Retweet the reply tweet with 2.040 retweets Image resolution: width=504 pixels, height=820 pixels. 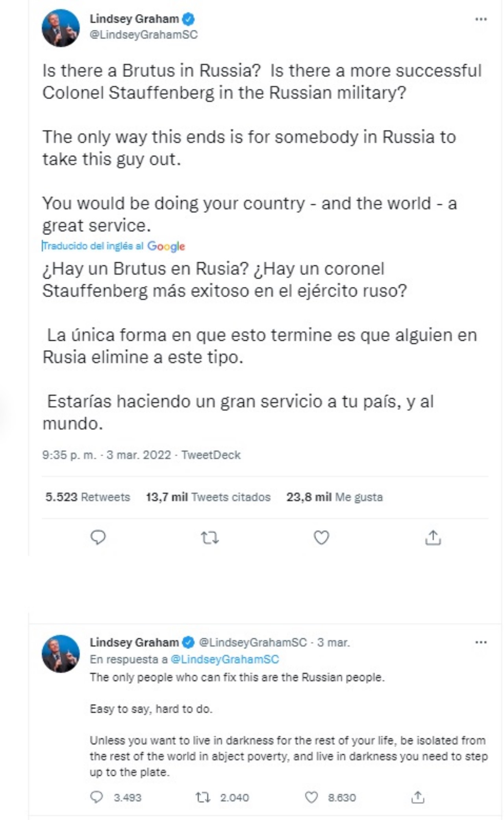[x=203, y=798]
